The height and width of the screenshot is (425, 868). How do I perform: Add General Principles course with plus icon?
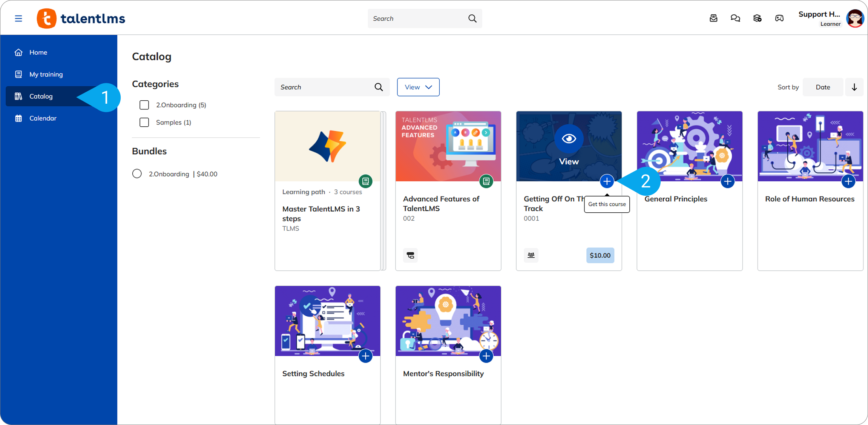click(727, 181)
